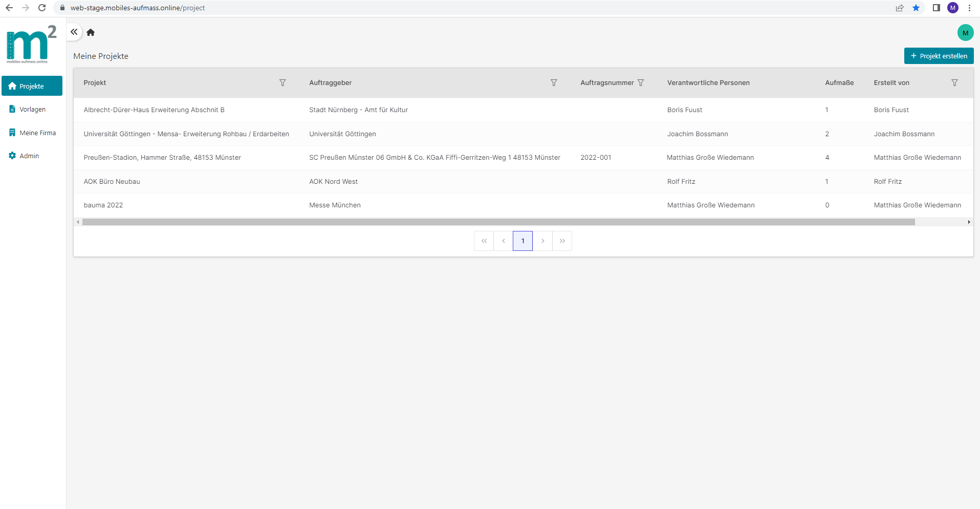Click the green user avatar
This screenshot has height=509, width=980.
click(x=965, y=33)
